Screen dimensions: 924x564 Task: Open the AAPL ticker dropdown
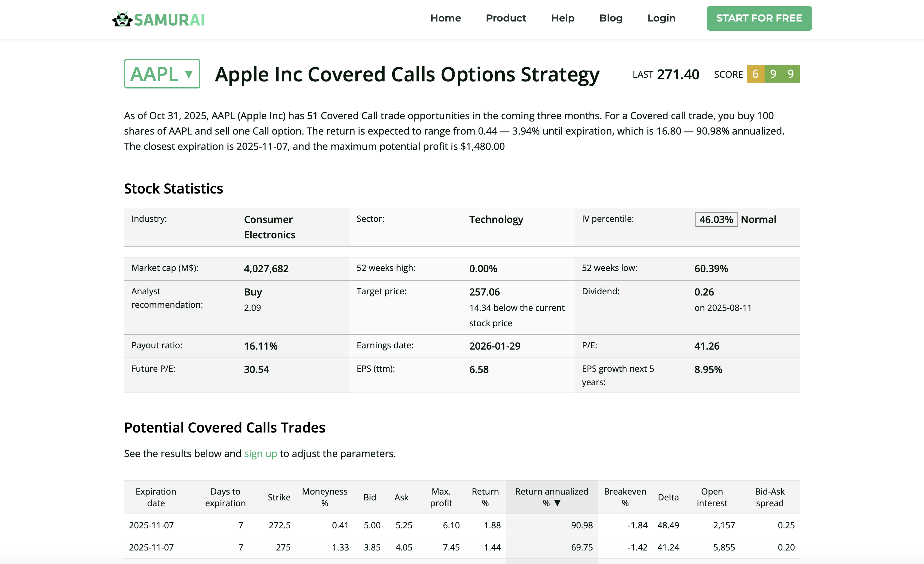[x=162, y=74]
